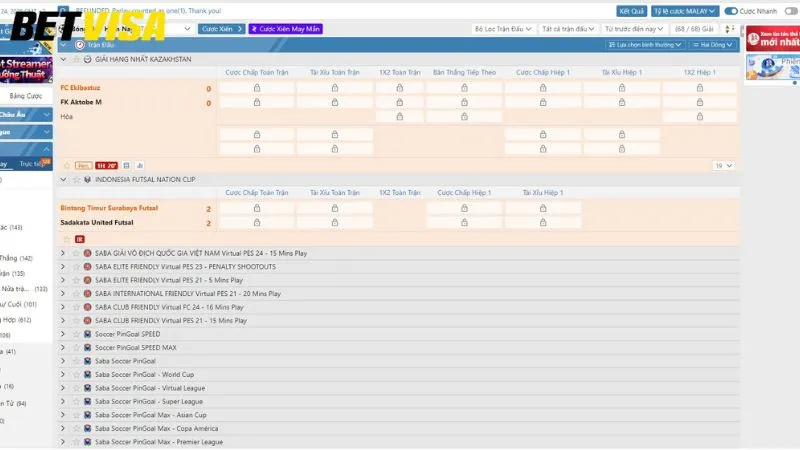The height and width of the screenshot is (450, 800).
Task: Expand SABA INTERNATIONAL FRIENDLY Virtual PES 21 row
Action: click(x=63, y=293)
